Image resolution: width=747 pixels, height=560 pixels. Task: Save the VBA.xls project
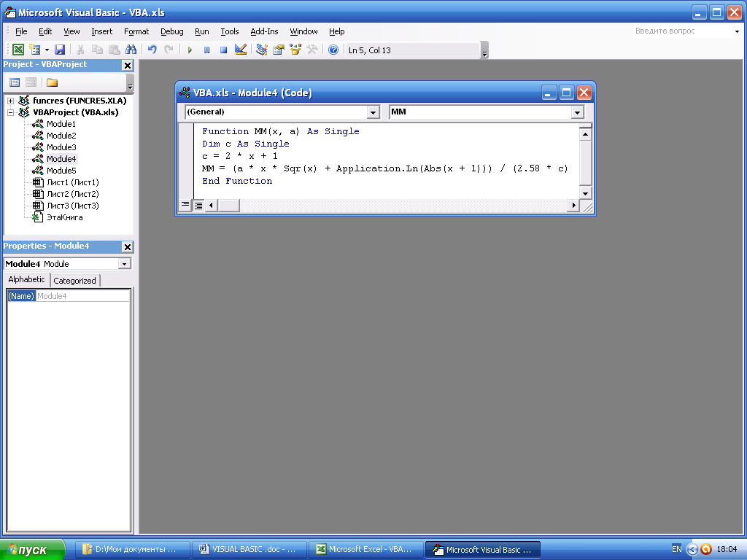(60, 50)
